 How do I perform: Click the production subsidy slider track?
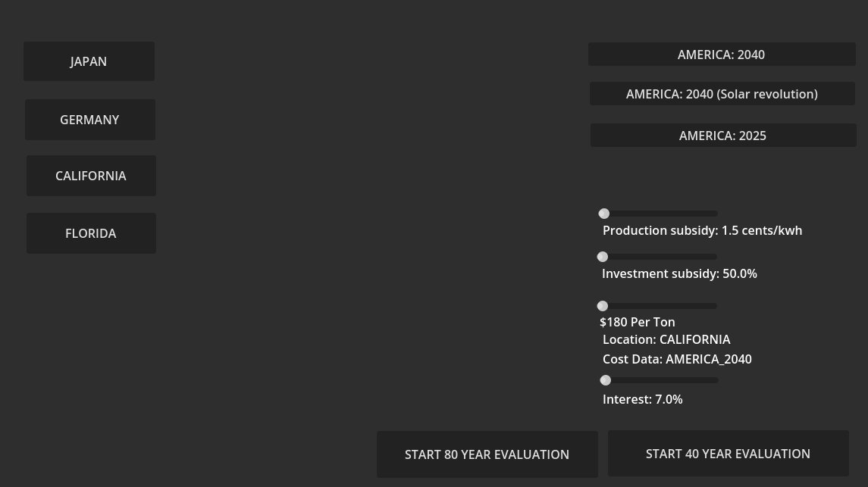click(667, 214)
